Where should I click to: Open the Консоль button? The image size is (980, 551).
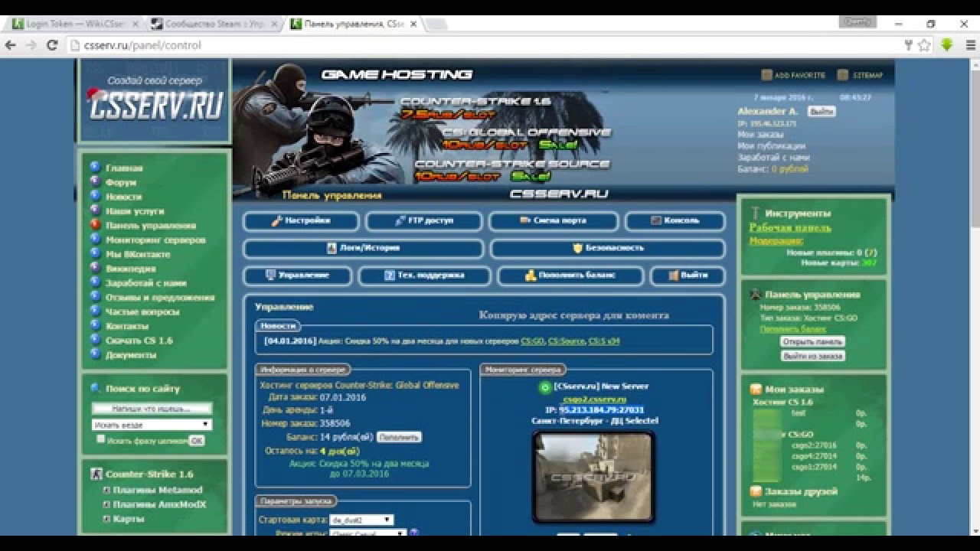tap(675, 220)
